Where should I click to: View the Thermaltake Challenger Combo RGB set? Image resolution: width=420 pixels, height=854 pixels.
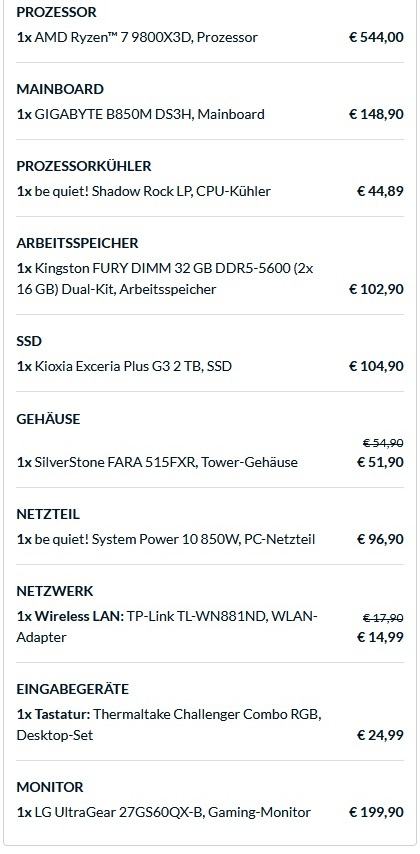[x=169, y=724]
